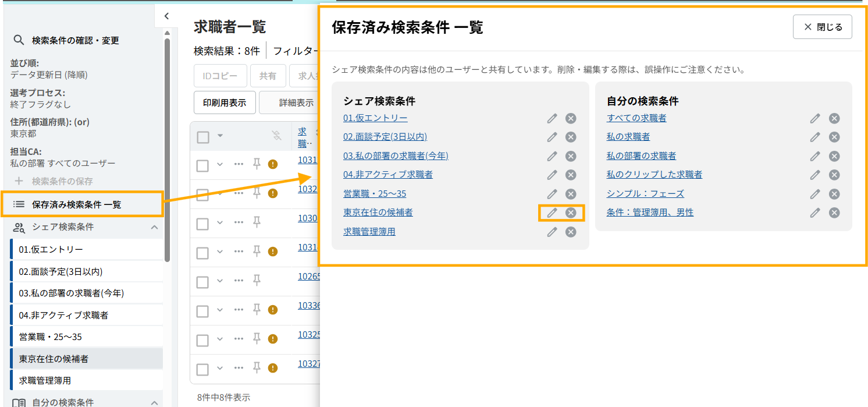Select 04.非アクティブ求職者 in the sidebar list
The width and height of the screenshot is (868, 407).
tap(63, 315)
